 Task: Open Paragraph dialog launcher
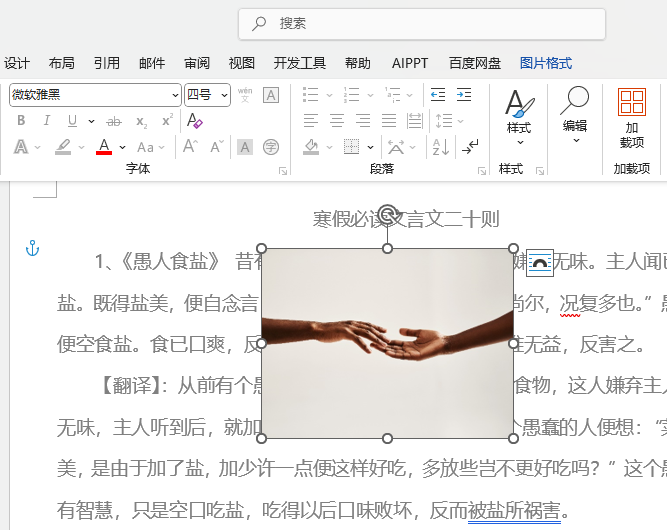pyautogui.click(x=482, y=171)
